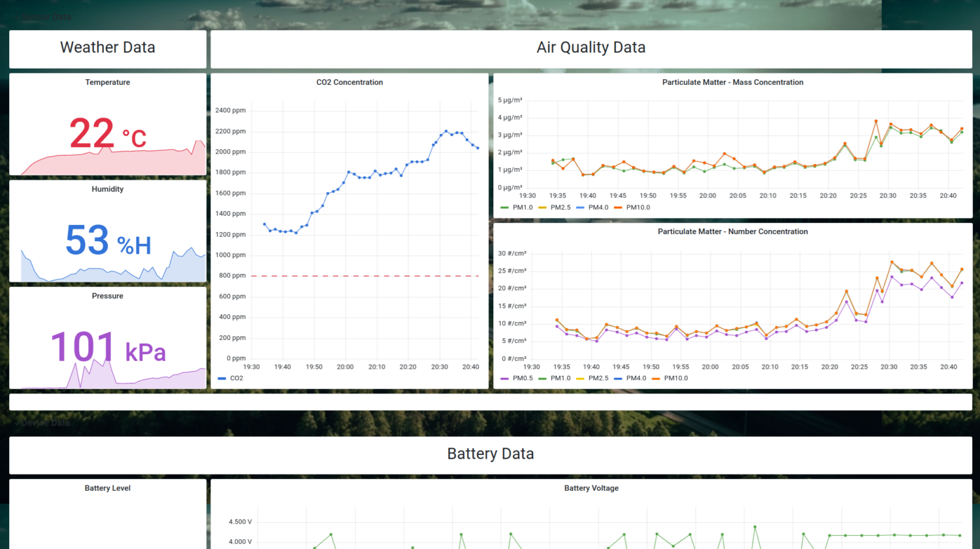Image resolution: width=980 pixels, height=549 pixels.
Task: Click PM1.0 color swatch in Number Concentration legend
Action: pos(542,378)
